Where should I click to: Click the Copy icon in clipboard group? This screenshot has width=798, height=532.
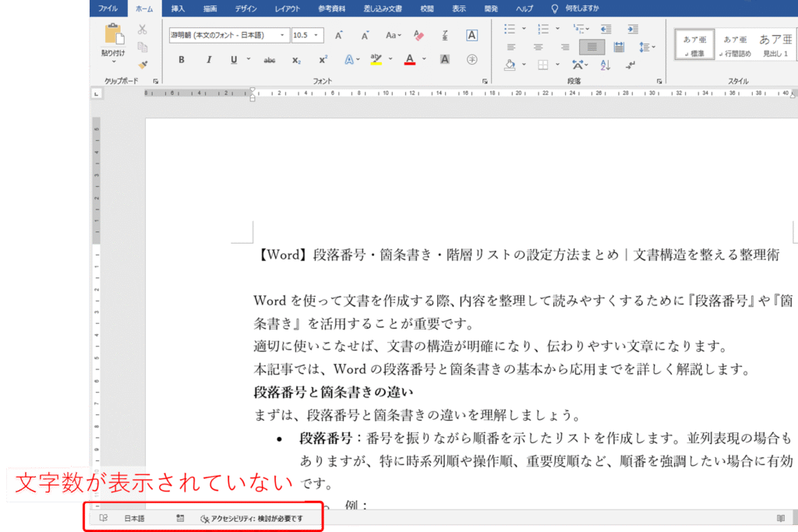[143, 47]
